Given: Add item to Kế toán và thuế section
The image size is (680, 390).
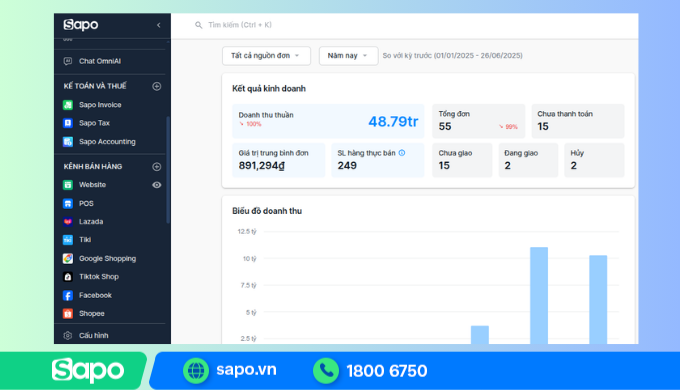Looking at the screenshot, I should click(157, 86).
